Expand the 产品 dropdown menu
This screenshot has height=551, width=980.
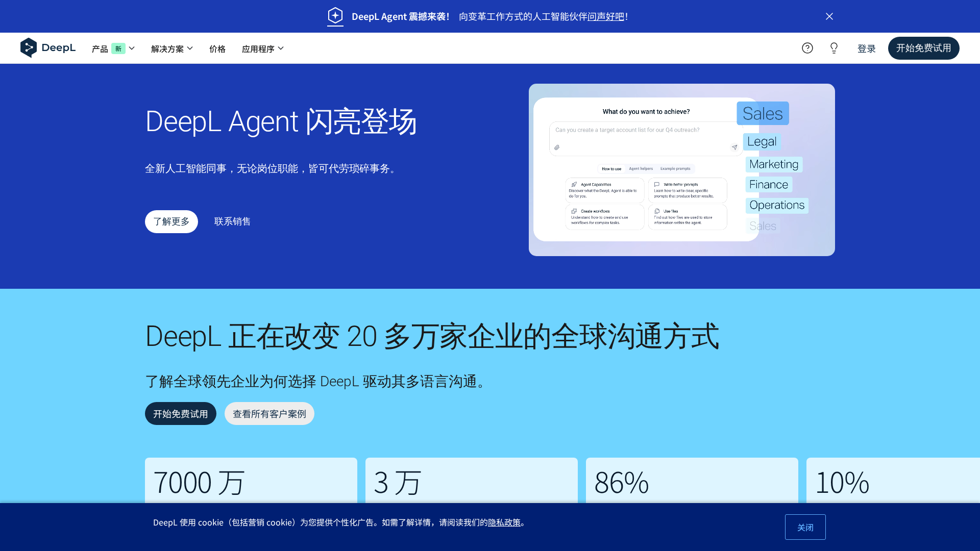click(113, 48)
